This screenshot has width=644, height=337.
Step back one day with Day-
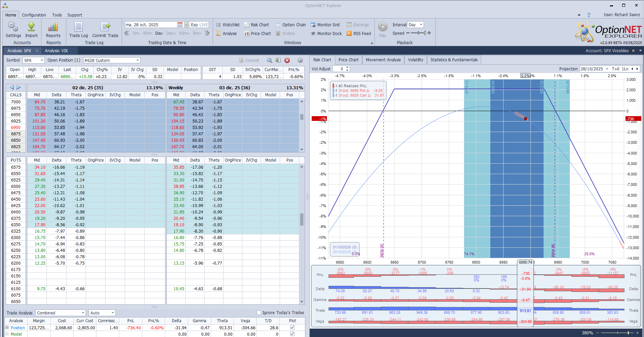[x=159, y=33]
